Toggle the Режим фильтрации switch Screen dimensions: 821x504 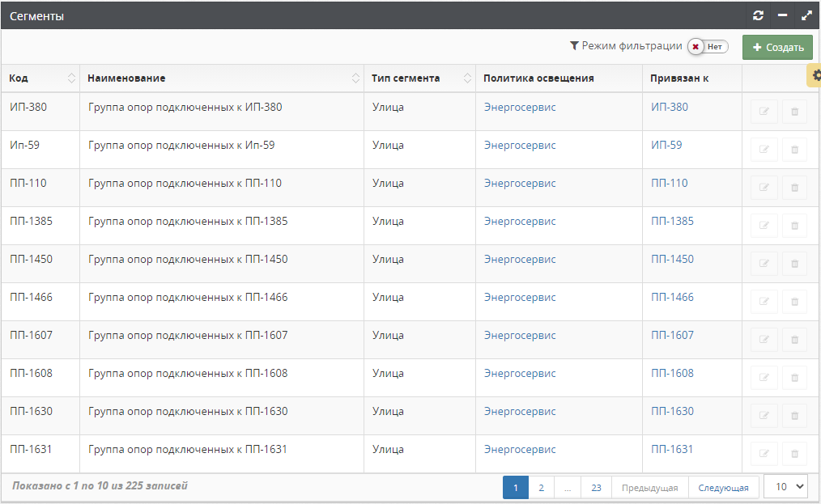pyautogui.click(x=708, y=47)
